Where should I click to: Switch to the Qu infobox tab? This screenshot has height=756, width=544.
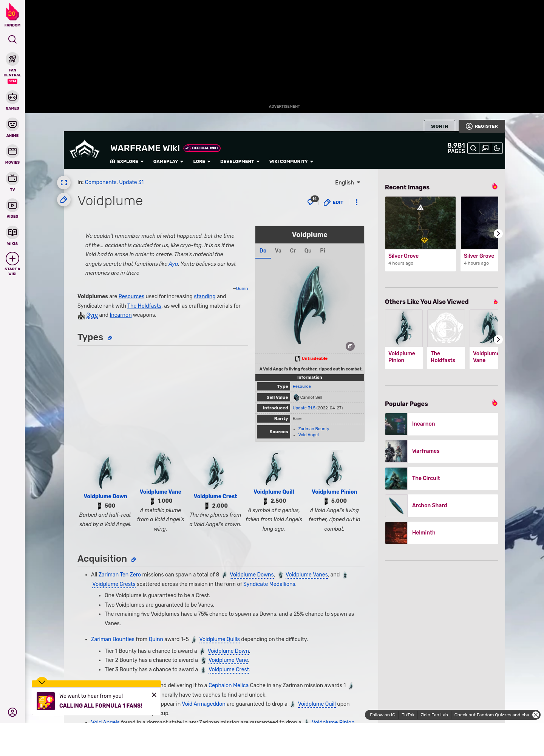click(x=308, y=251)
